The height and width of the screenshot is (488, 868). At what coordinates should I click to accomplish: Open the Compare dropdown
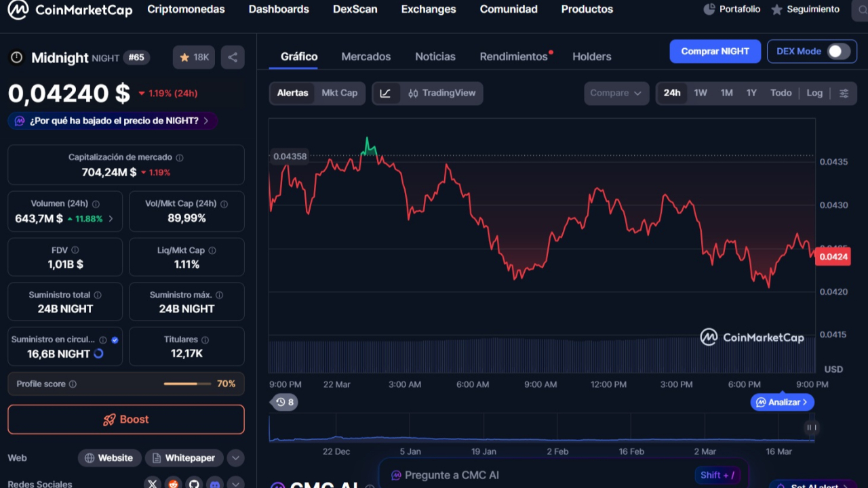coord(616,94)
